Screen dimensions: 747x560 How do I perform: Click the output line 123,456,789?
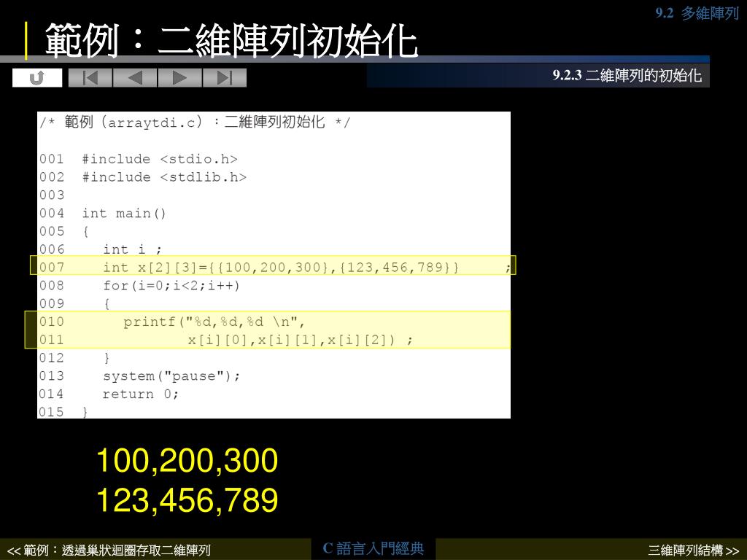tap(187, 500)
